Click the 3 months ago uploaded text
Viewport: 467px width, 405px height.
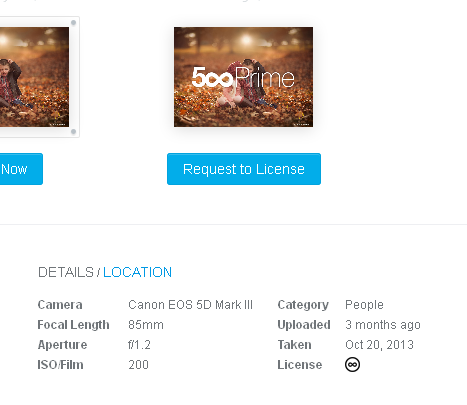click(383, 325)
